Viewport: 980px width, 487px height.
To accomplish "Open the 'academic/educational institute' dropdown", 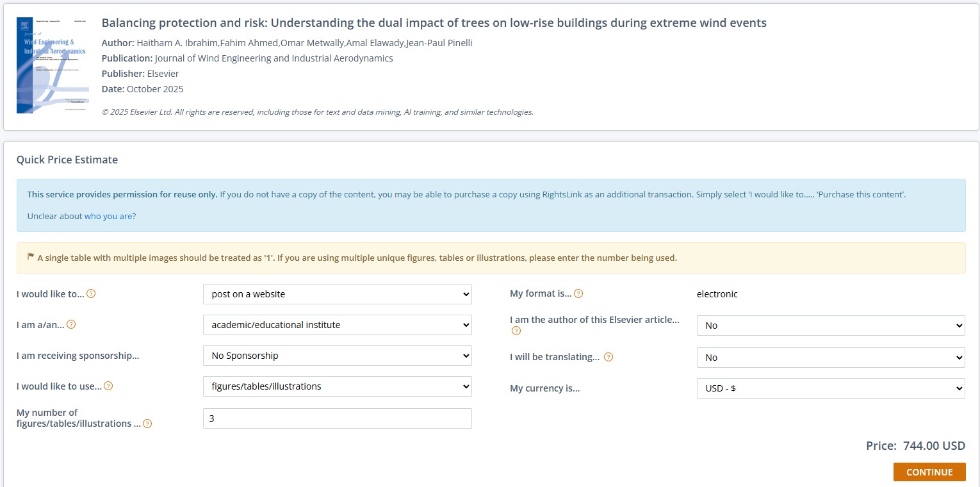I will (337, 325).
